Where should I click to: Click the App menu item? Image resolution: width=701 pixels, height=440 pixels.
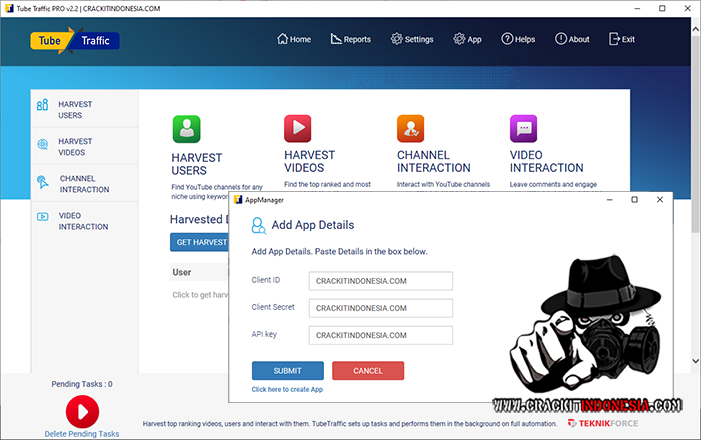[467, 40]
